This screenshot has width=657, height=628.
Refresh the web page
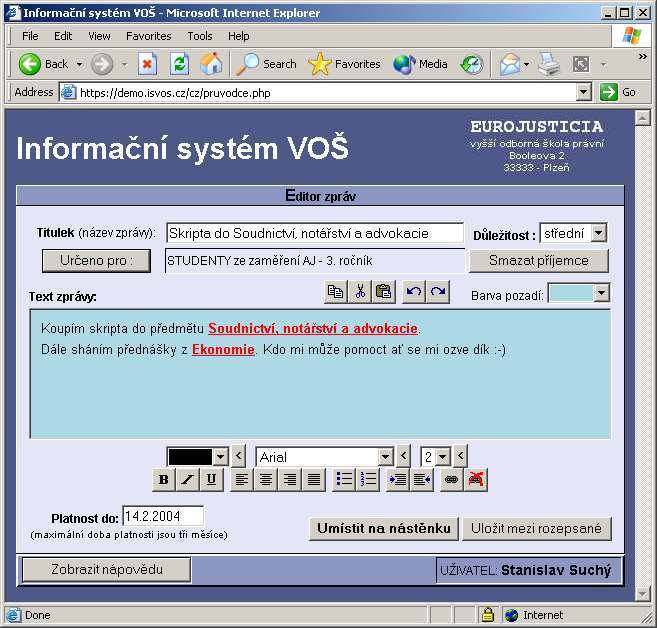[x=179, y=65]
